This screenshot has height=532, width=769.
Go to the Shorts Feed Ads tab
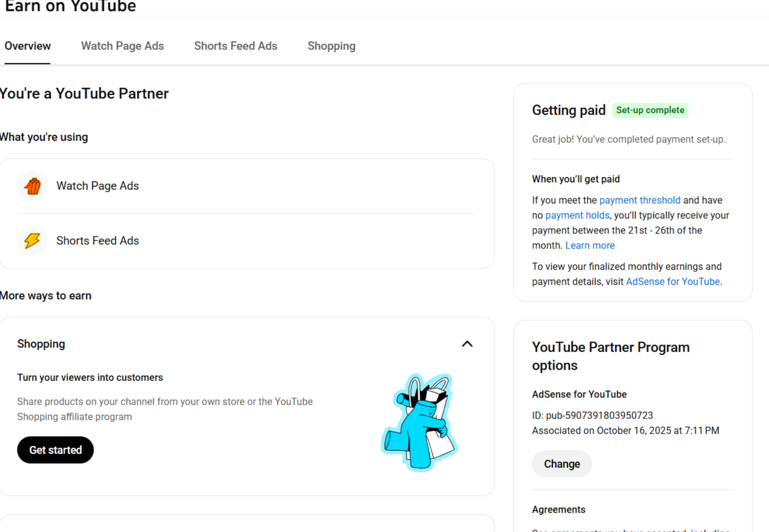pos(236,46)
